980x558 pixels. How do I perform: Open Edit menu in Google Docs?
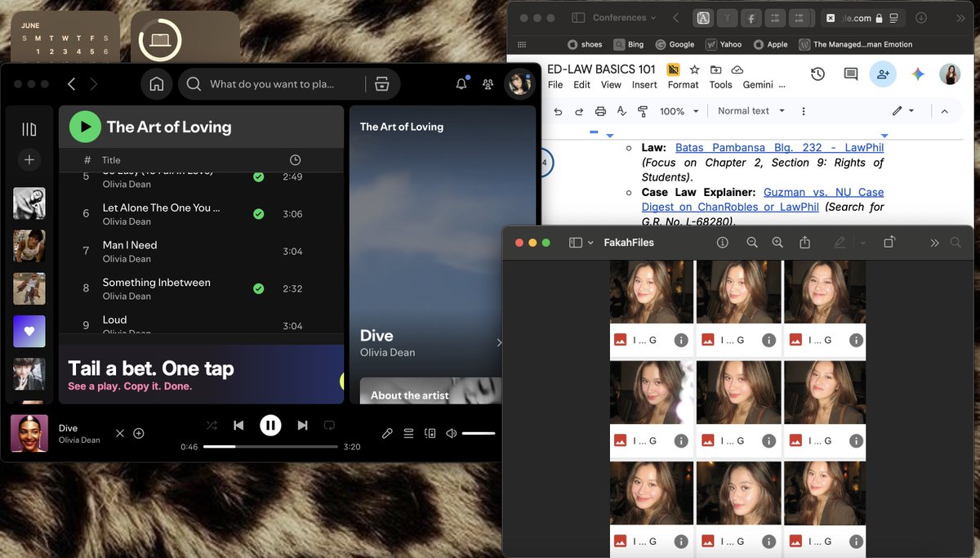pyautogui.click(x=581, y=84)
